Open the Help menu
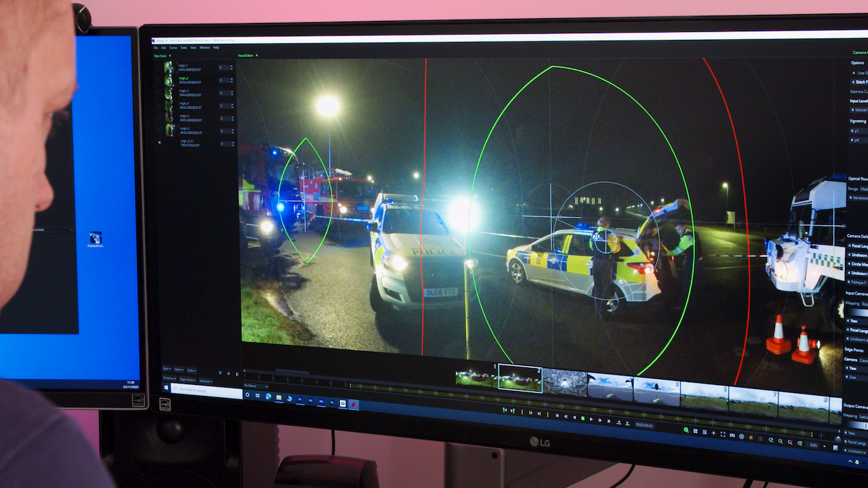 tap(216, 47)
